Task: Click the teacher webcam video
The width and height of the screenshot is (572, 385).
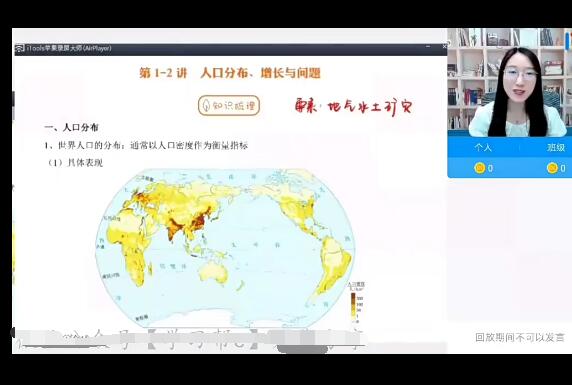Action: pyautogui.click(x=510, y=82)
